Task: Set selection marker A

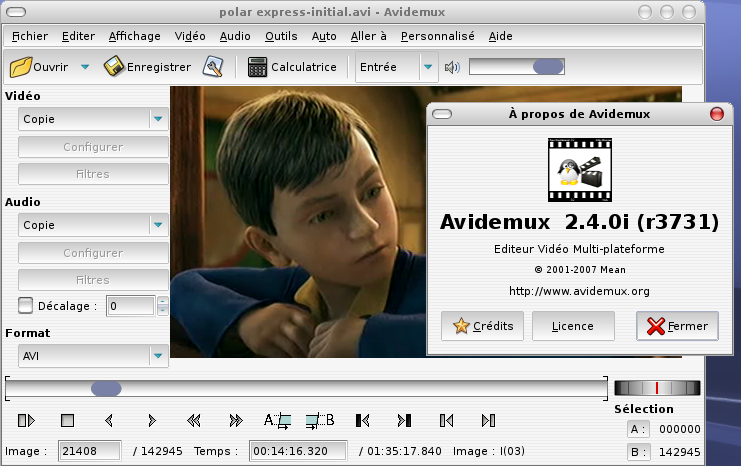Action: (x=277, y=420)
